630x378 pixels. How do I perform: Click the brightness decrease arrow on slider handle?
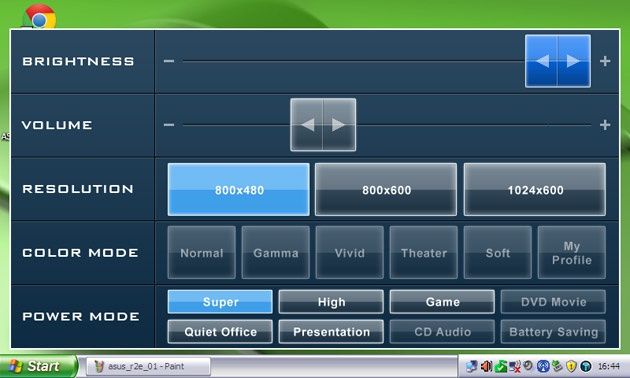541,61
